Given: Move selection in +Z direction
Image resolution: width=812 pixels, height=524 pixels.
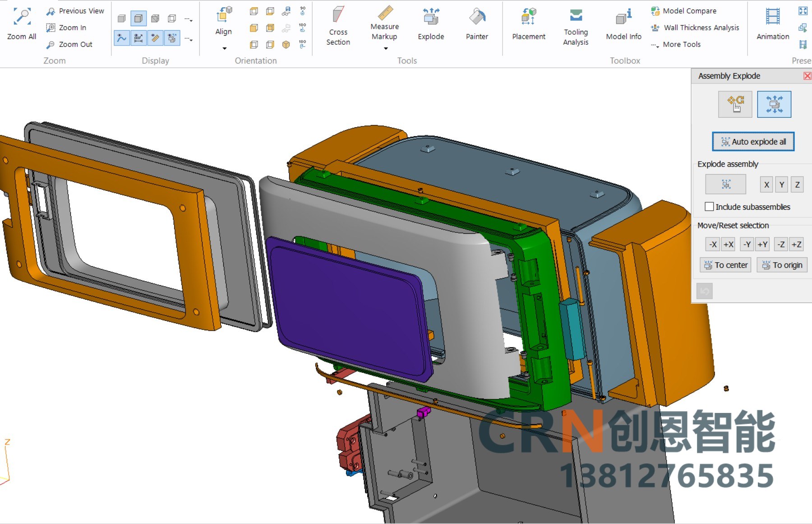Looking at the screenshot, I should pyautogui.click(x=797, y=244).
